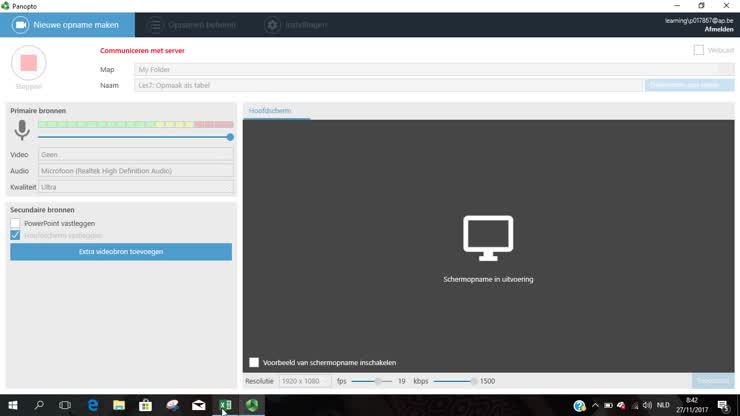The image size is (740, 416).
Task: Switch to Nieuwe opname maken tab
Action: (65, 25)
